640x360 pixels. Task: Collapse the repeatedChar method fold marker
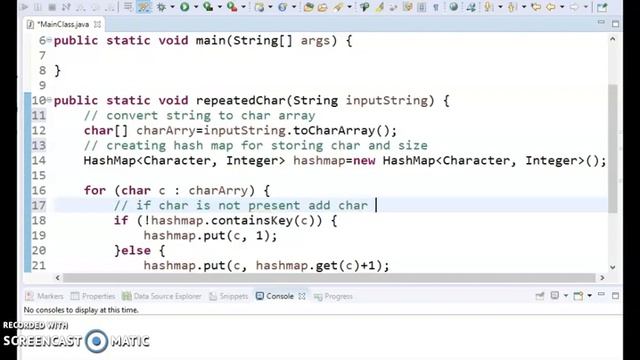[x=49, y=99]
